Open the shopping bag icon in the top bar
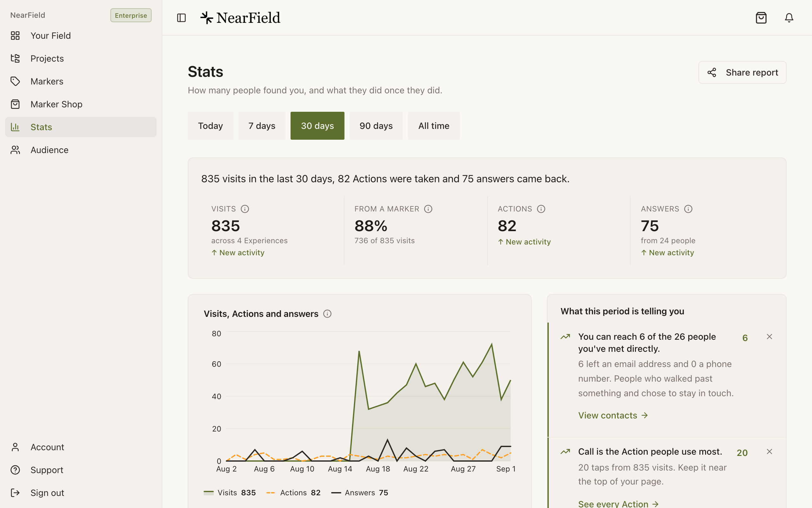The width and height of the screenshot is (812, 508). (x=761, y=18)
